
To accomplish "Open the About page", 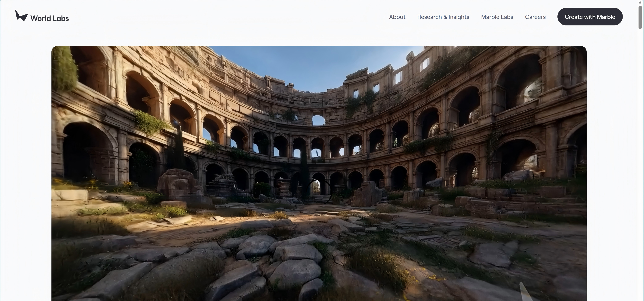I will pos(397,17).
